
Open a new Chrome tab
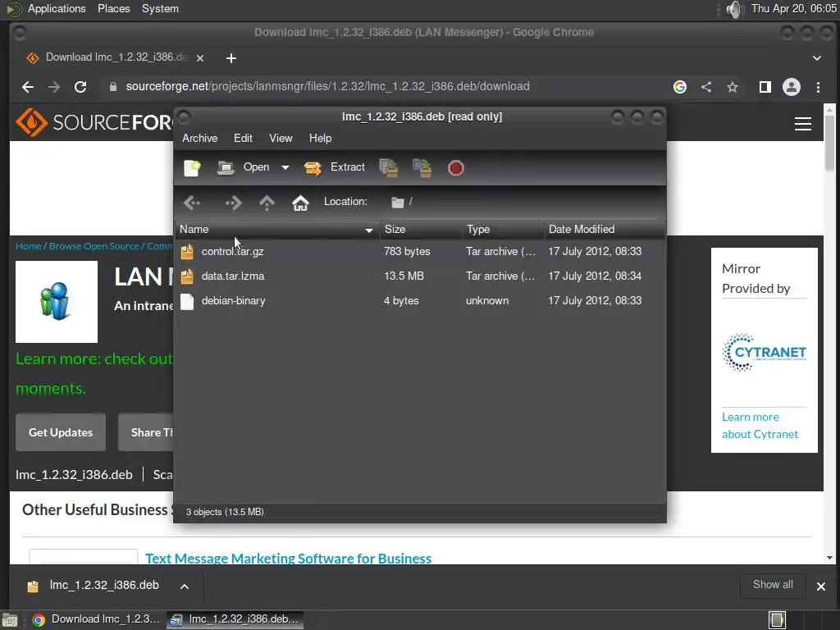click(231, 58)
